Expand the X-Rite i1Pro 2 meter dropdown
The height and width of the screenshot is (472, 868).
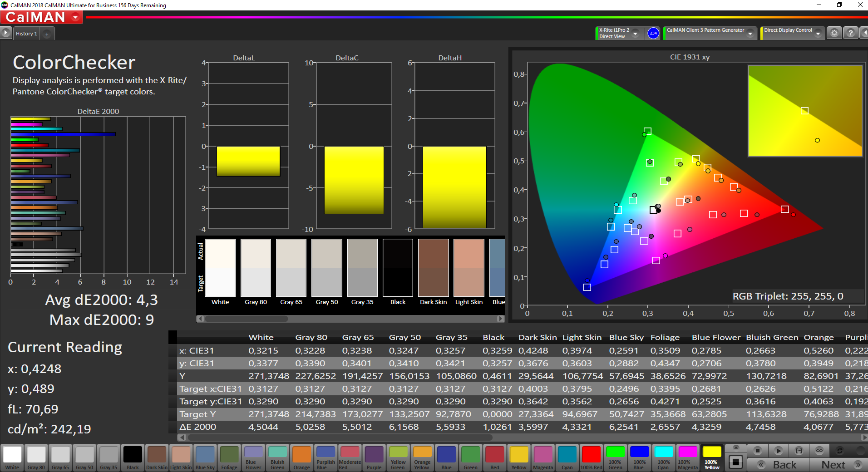pos(636,33)
